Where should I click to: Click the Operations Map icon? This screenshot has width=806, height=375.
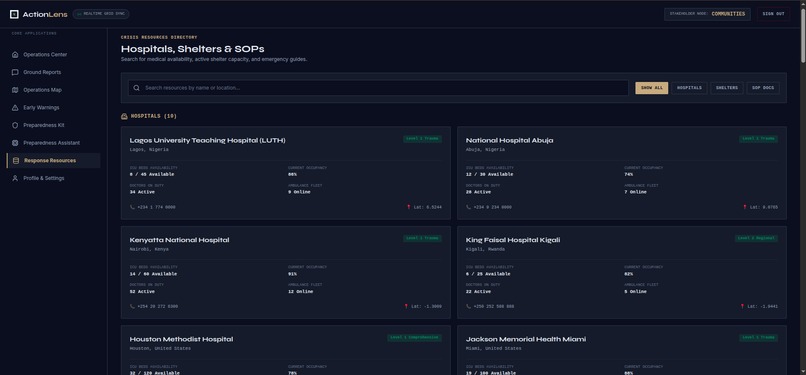tap(15, 90)
